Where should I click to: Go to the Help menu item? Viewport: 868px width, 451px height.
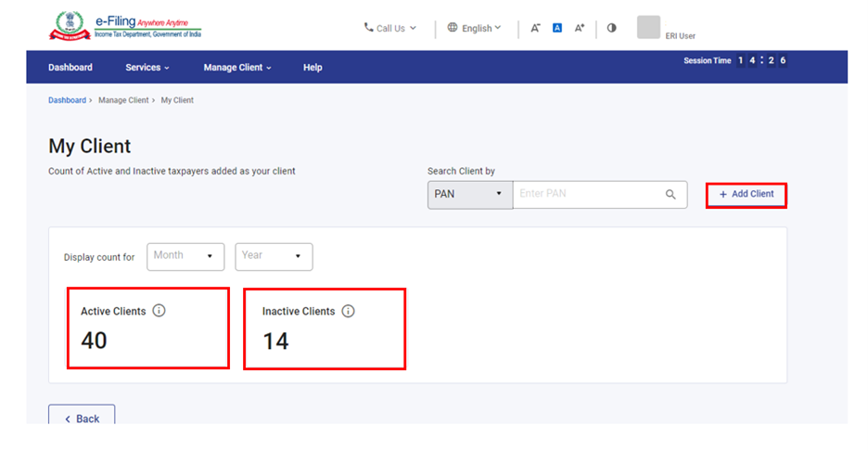coord(313,68)
